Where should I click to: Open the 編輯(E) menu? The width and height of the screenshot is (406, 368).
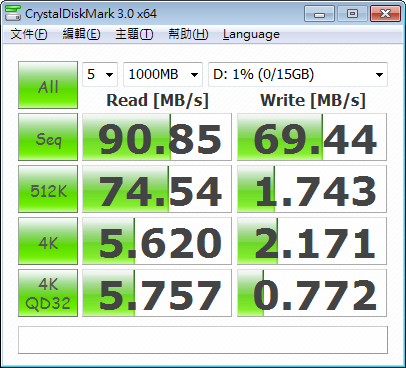point(81,34)
